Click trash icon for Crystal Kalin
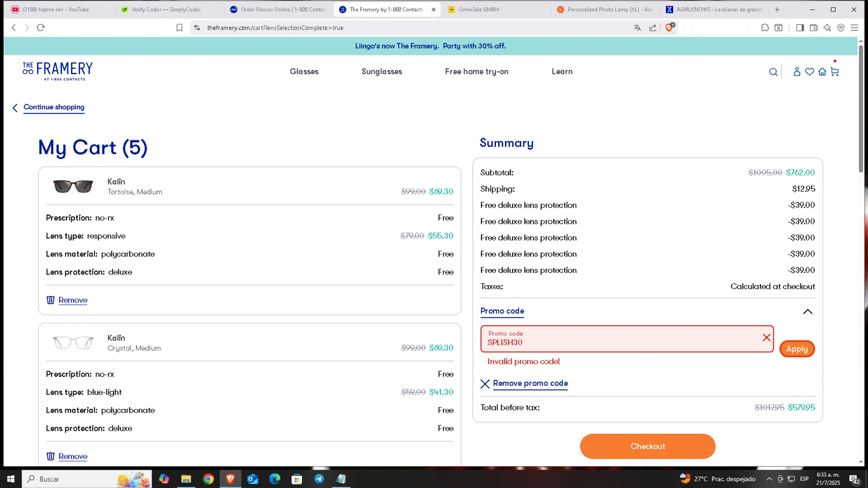Screen dimensions: 868x488 coord(50,456)
